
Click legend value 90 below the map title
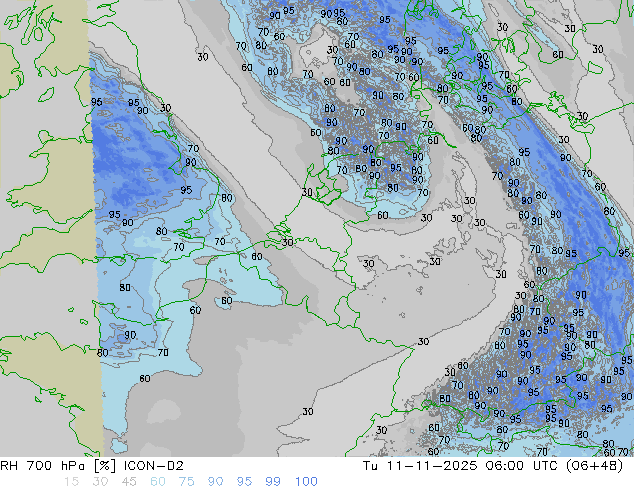[x=215, y=482]
